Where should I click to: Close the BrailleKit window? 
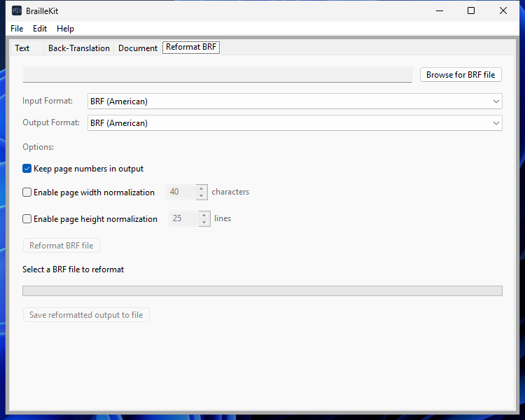coord(503,10)
